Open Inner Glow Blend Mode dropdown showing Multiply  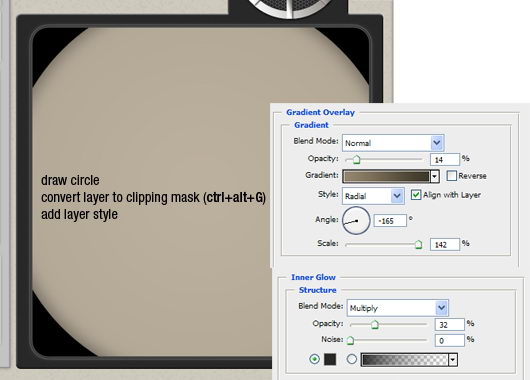(398, 308)
